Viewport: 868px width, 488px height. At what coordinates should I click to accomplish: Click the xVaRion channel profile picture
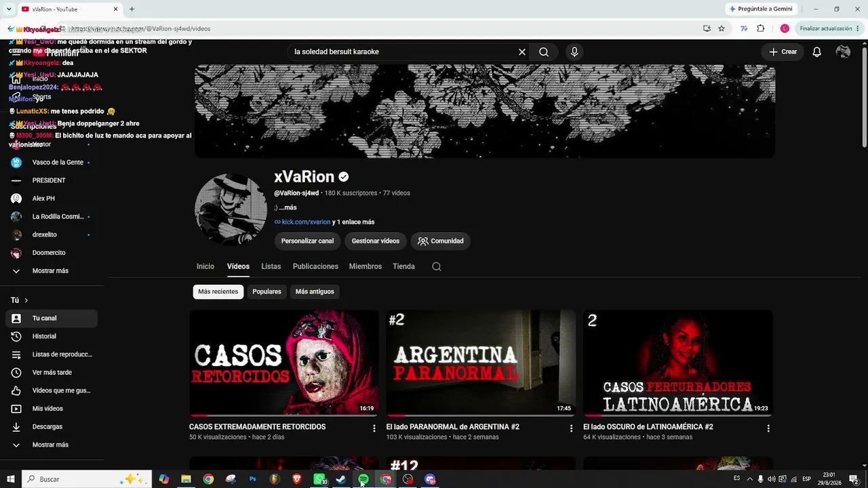coord(231,209)
